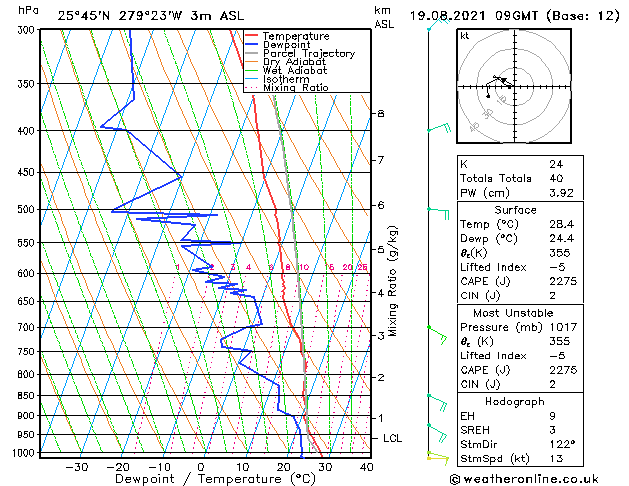Click the surface Dewp value 24.4
Screen dimensions: 629x486
tap(562, 239)
